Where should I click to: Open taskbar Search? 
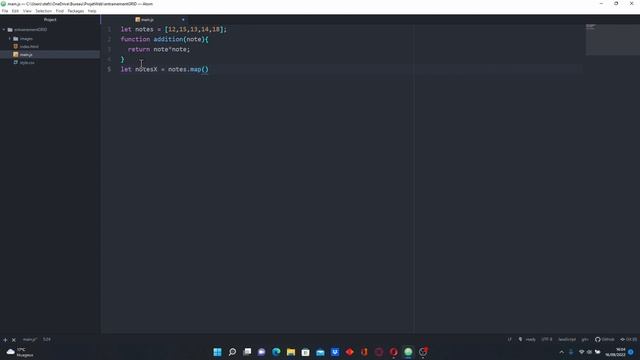click(x=232, y=352)
